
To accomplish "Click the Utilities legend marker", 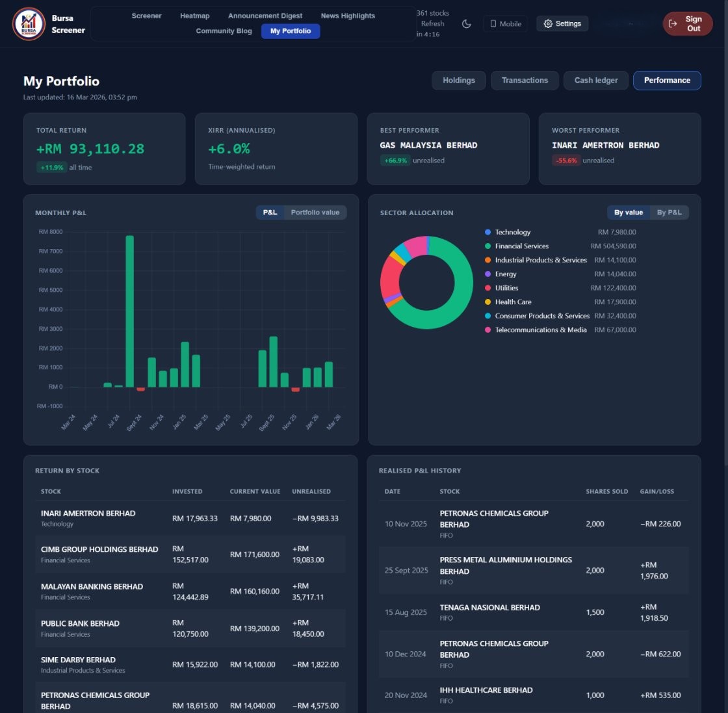I will coord(487,288).
